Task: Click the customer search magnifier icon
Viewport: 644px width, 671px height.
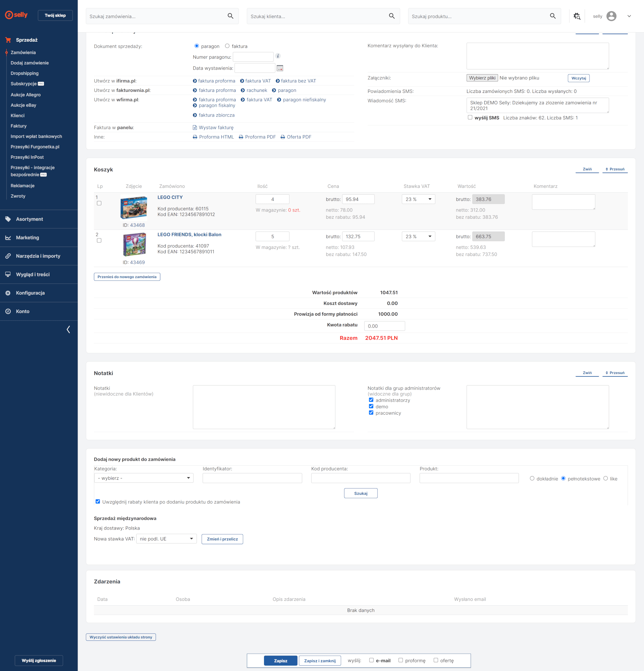Action: click(x=392, y=16)
